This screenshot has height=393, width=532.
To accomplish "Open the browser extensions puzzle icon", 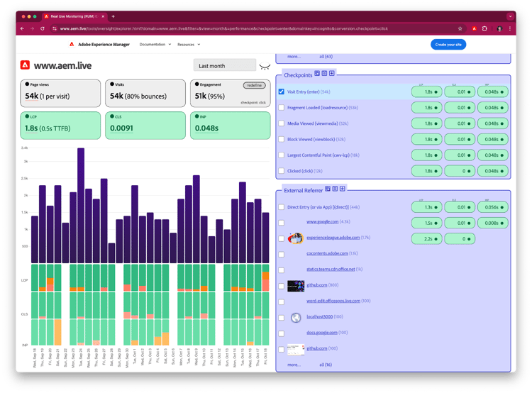I will [x=484, y=29].
